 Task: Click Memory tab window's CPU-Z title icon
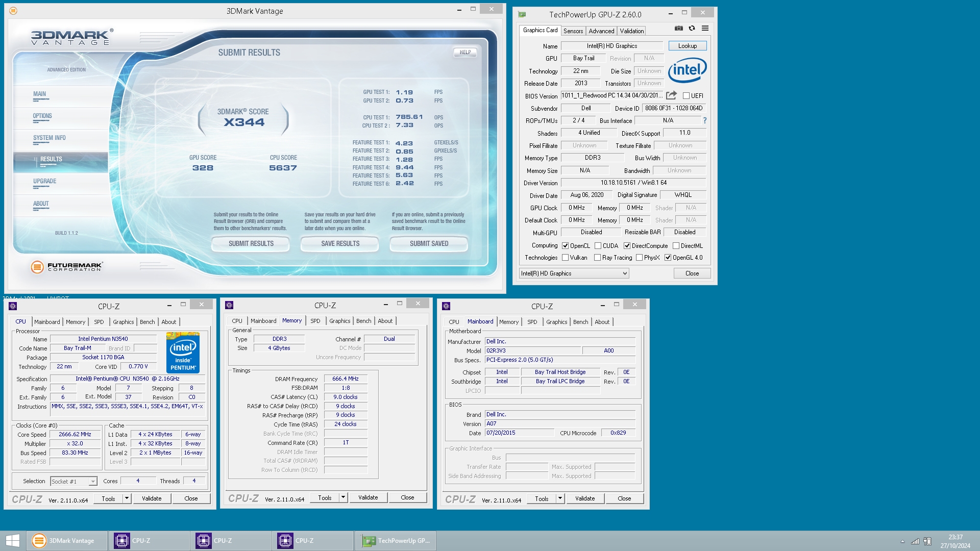(229, 305)
